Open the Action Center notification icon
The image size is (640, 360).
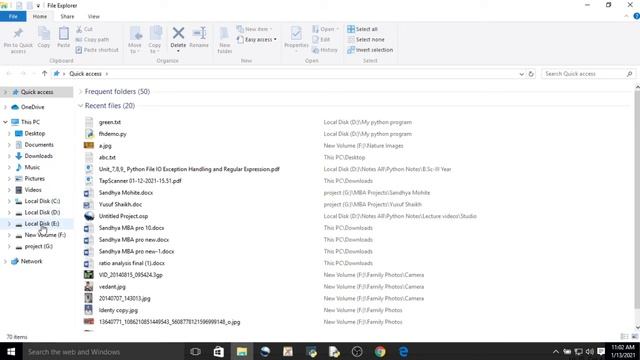pos(601,351)
